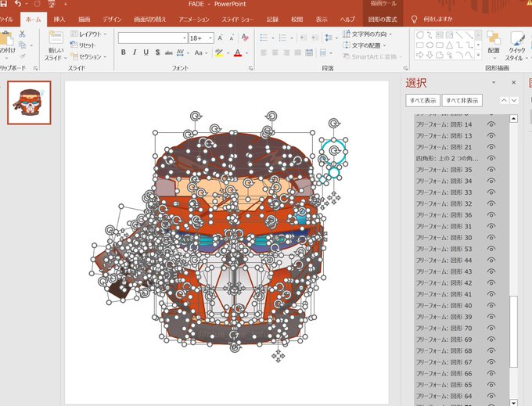Decrease font size with small A
Image resolution: width=532 pixels, height=406 pixels.
(232, 38)
